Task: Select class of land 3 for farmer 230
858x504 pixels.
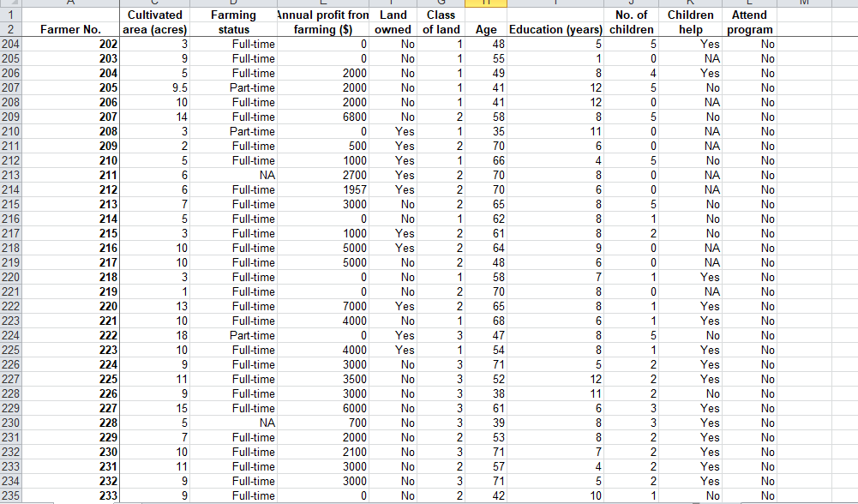Action: [441, 452]
